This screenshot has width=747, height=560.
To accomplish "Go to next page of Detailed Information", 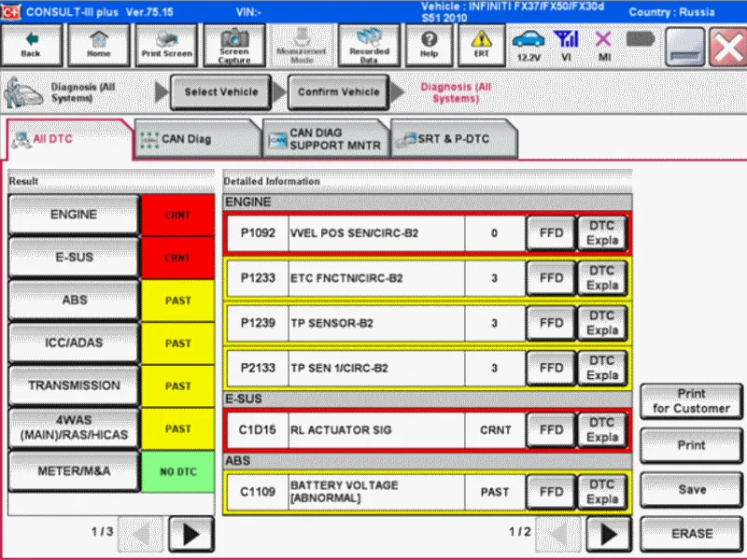I will click(x=609, y=534).
